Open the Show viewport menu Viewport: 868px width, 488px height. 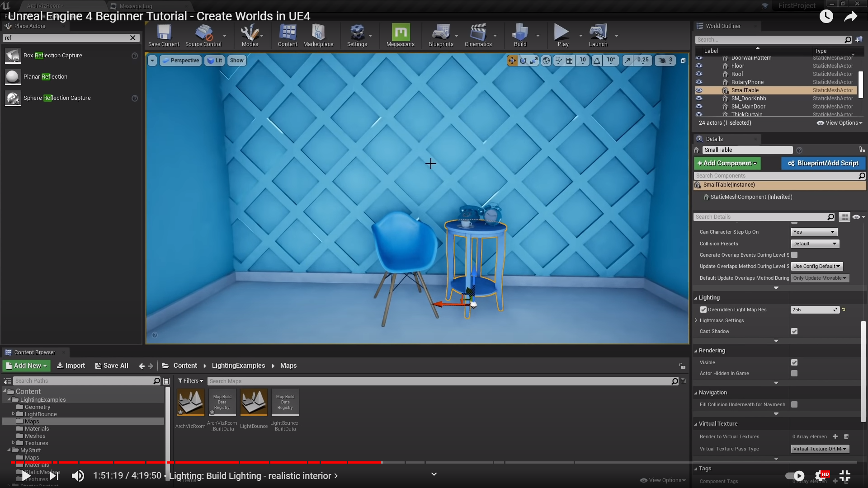point(236,61)
